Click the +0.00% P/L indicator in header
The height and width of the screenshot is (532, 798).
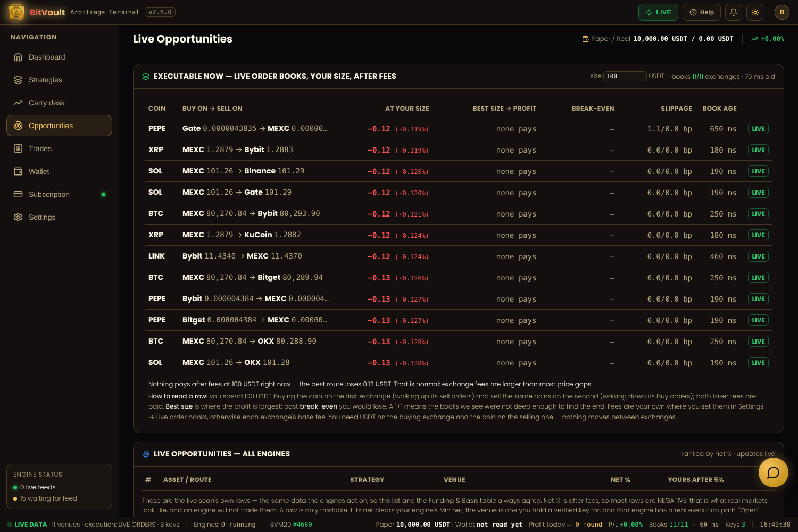point(768,39)
